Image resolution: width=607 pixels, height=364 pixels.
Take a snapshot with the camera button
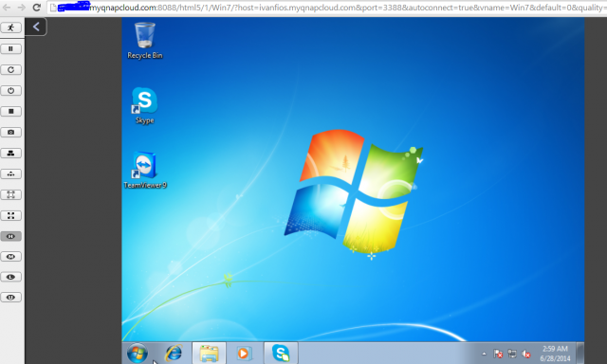click(x=10, y=133)
